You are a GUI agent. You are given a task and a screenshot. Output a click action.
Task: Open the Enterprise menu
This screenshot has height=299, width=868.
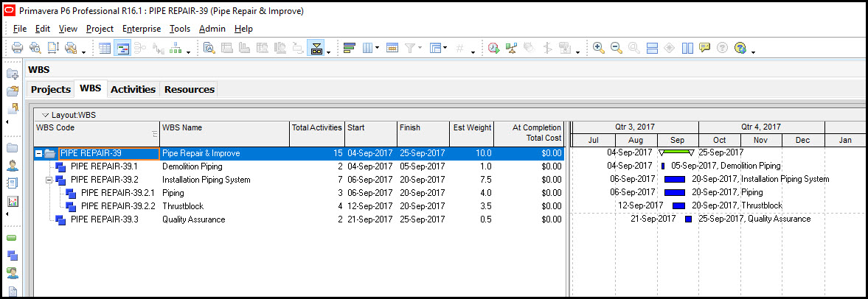click(x=141, y=29)
